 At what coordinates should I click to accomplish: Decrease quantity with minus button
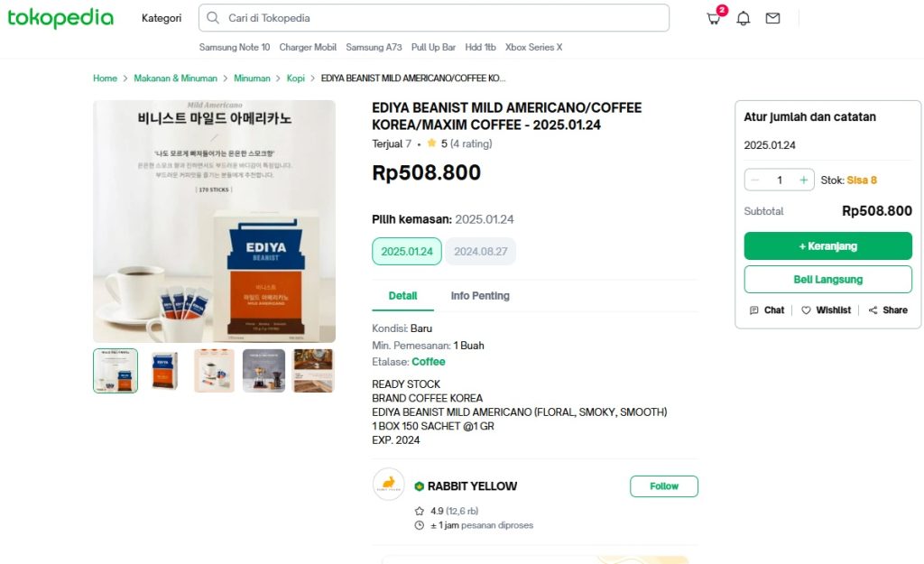[x=755, y=180]
